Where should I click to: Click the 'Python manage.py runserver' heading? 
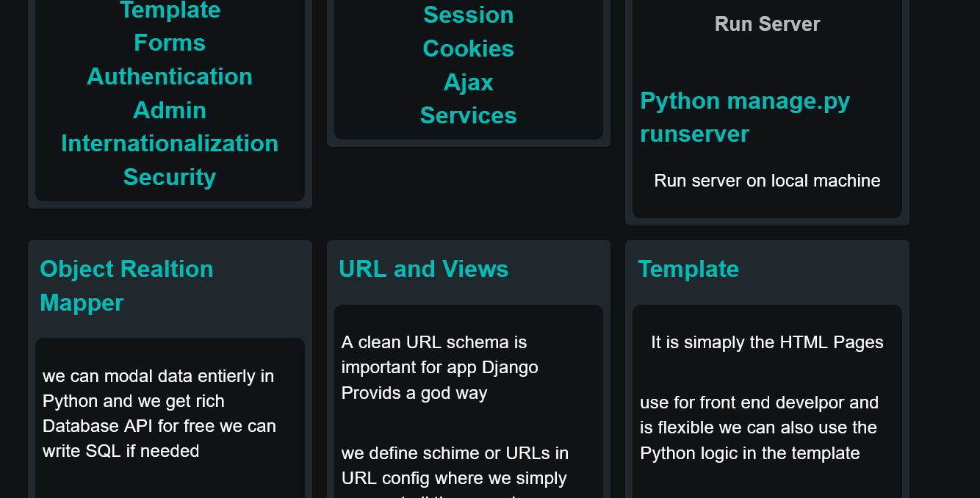coord(744,118)
